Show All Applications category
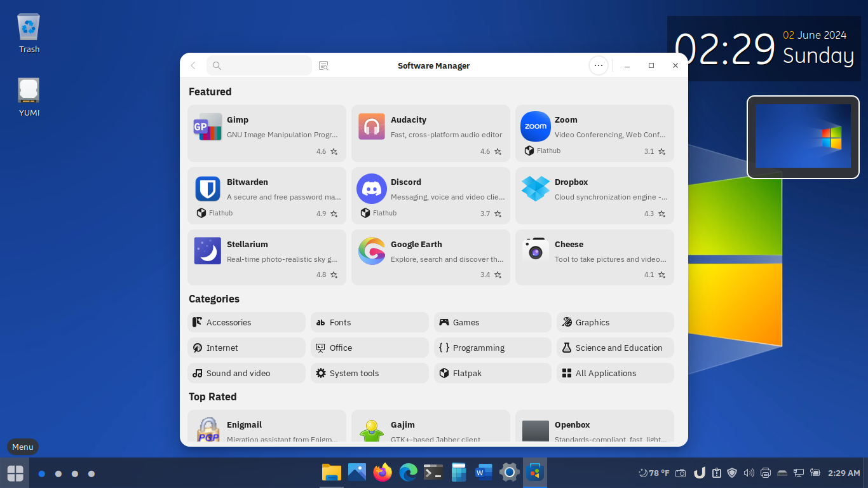Viewport: 868px width, 488px height. click(x=615, y=373)
